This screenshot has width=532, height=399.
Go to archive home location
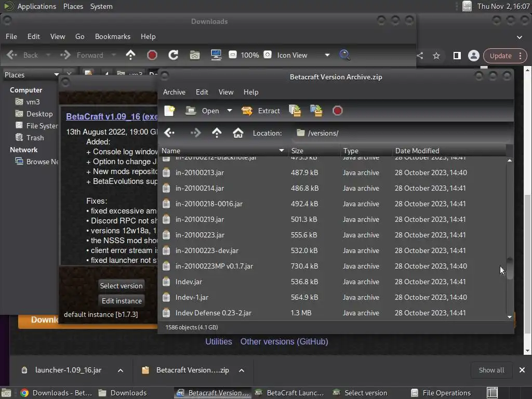click(238, 132)
